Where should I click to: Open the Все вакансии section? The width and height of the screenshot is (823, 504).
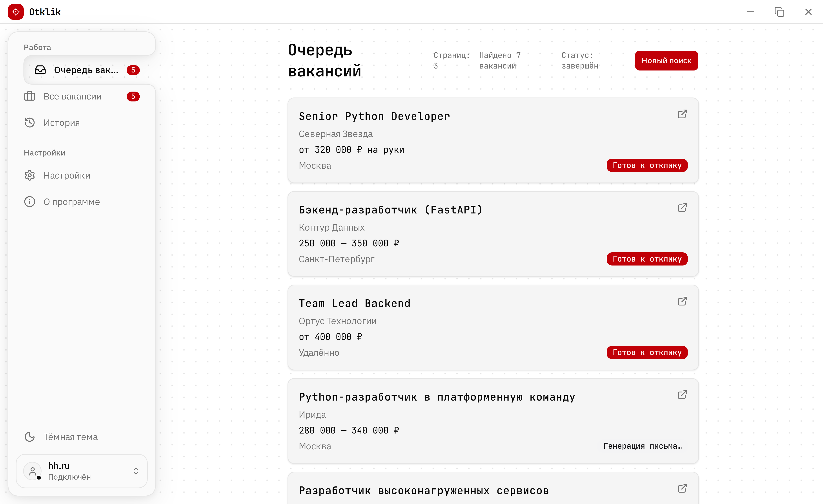coord(82,96)
